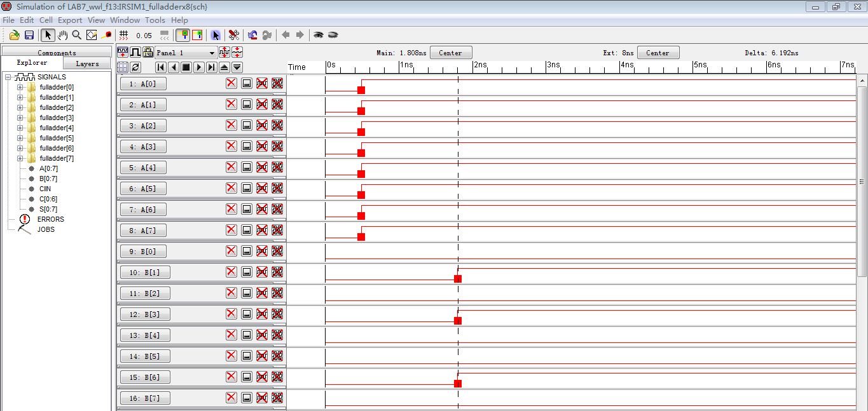
Task: Click the Measure tape tool
Action: click(x=107, y=36)
